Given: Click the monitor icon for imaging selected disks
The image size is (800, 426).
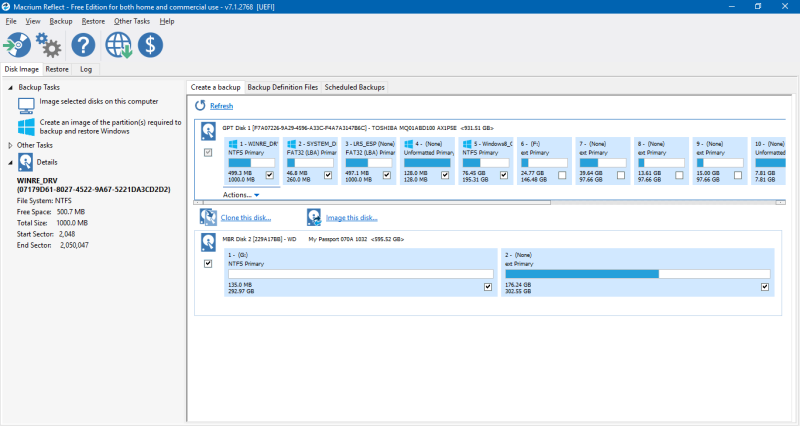Looking at the screenshot, I should (x=27, y=104).
